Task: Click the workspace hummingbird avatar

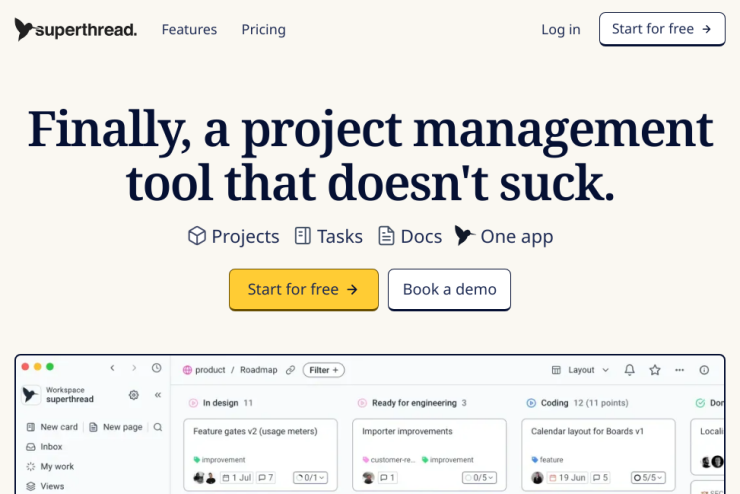Action: (x=31, y=395)
